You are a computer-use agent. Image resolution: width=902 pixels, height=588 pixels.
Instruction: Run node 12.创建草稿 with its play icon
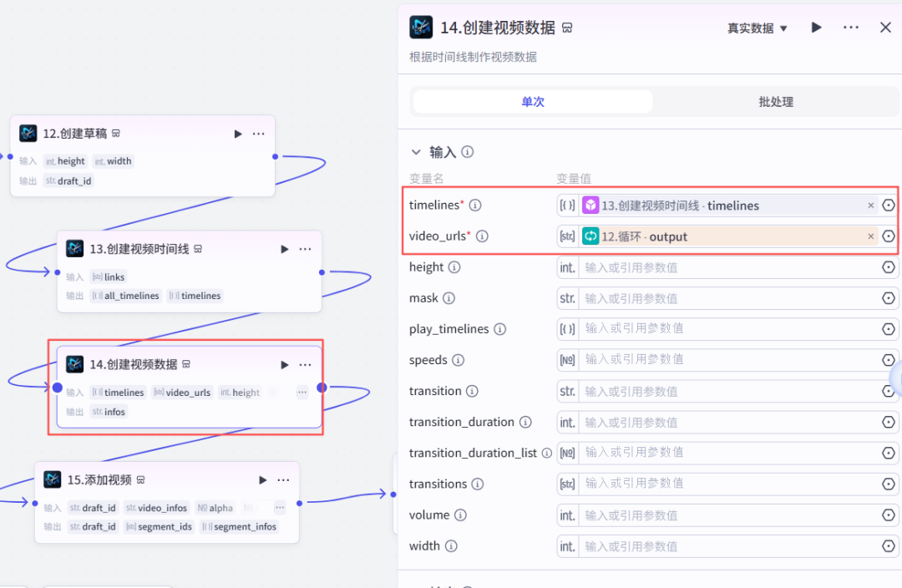(238, 134)
